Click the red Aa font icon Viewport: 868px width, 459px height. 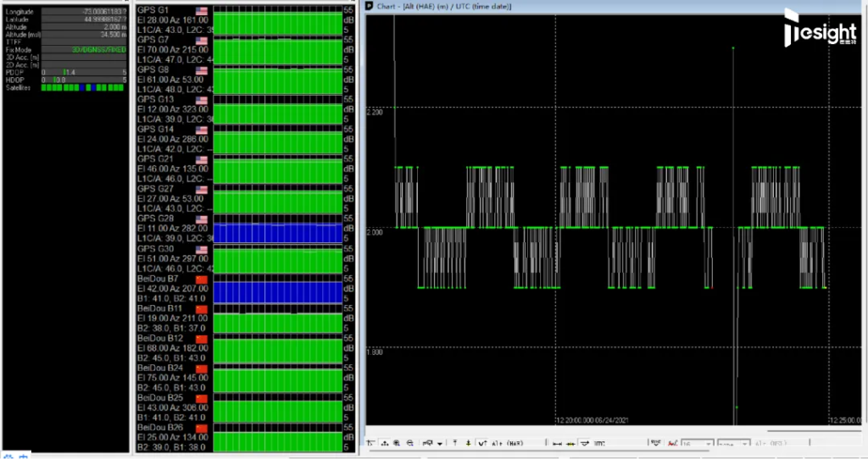(x=672, y=443)
